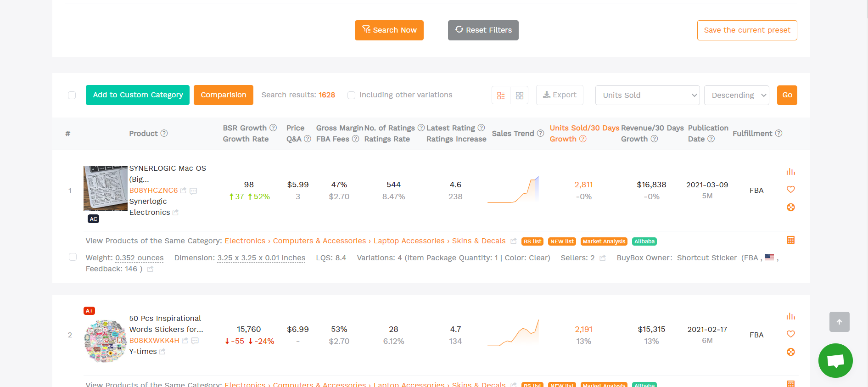Open bar chart icon for SYNERLOGIC product

click(790, 172)
